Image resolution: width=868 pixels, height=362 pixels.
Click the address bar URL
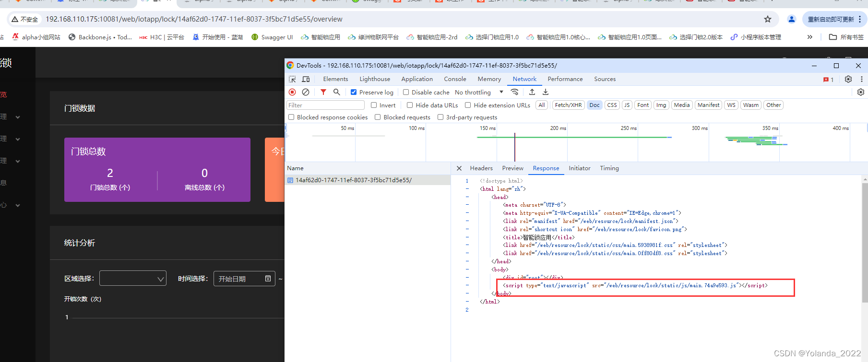click(x=194, y=19)
